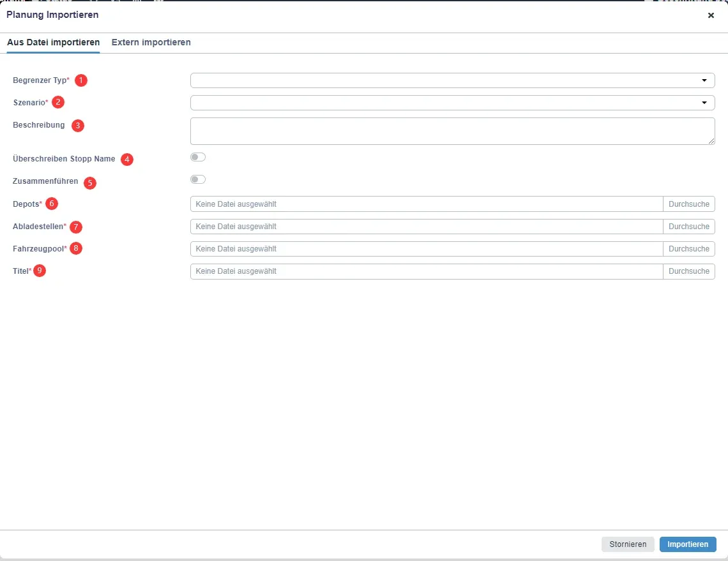Browse for an Abladestellen file
This screenshot has height=561, width=728.
688,227
